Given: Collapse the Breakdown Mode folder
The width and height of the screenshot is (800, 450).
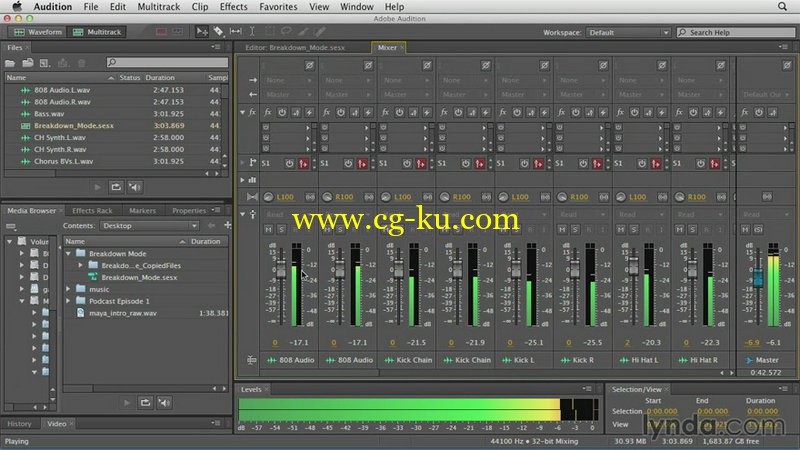Looking at the screenshot, I should (x=68, y=254).
